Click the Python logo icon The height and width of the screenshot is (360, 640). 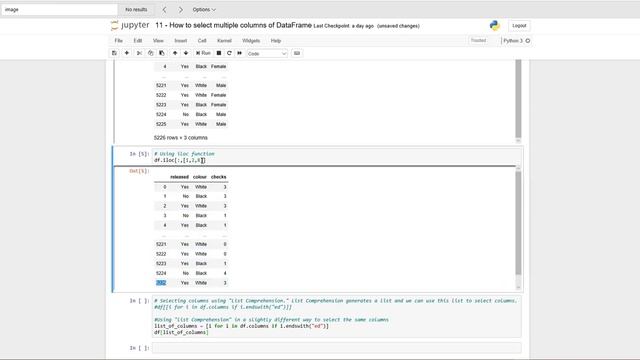495,26
